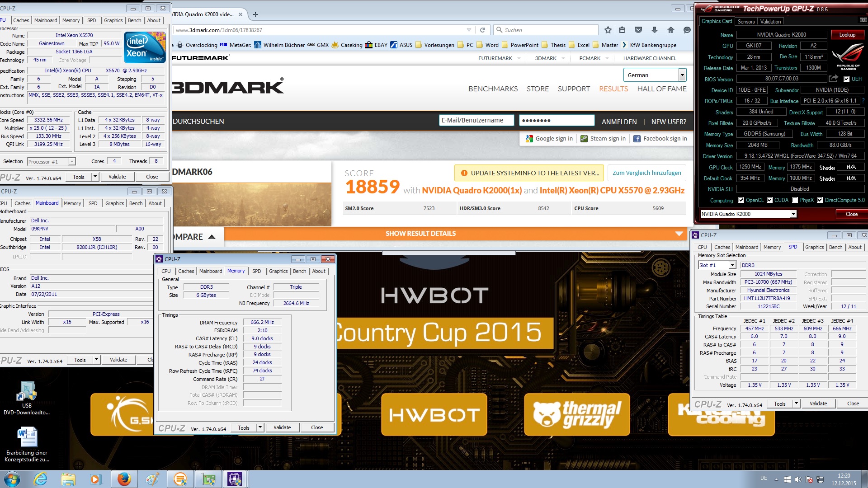Open the MetaGer bookmark
Viewport: 868px width, 488px height.
click(236, 45)
